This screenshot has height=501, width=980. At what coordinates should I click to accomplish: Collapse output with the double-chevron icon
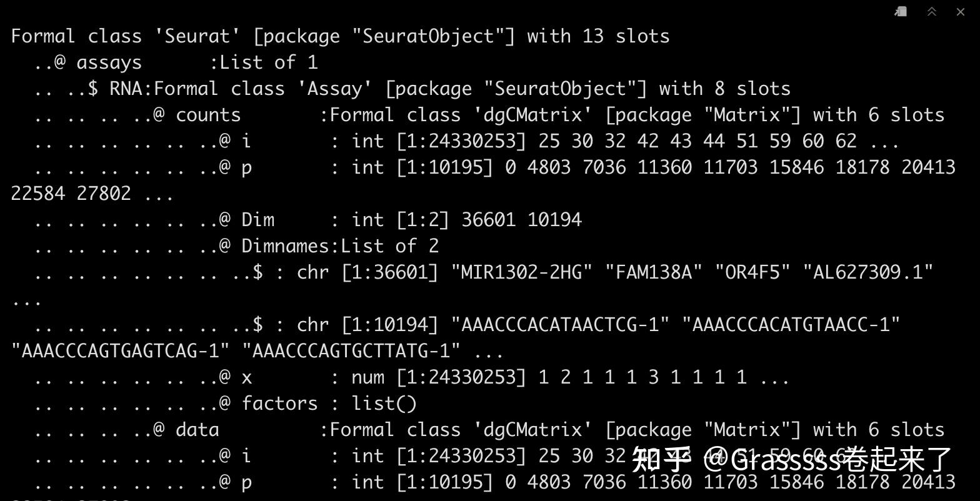pos(931,12)
